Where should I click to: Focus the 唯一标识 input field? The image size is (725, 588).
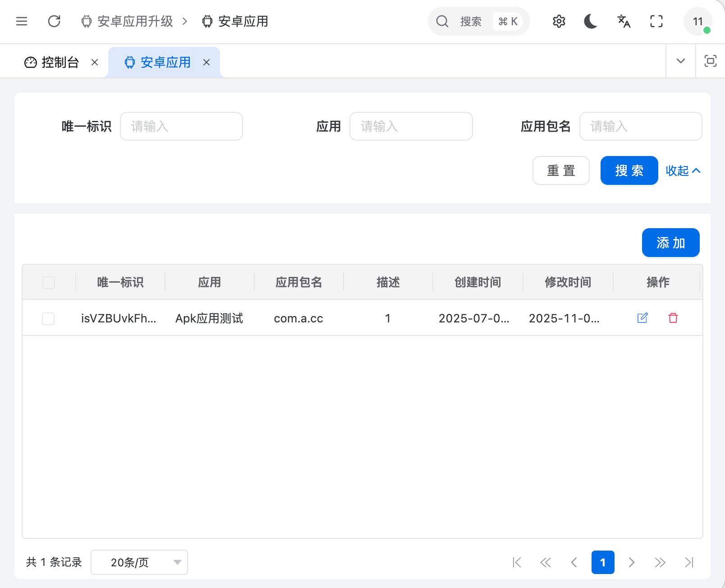[181, 126]
